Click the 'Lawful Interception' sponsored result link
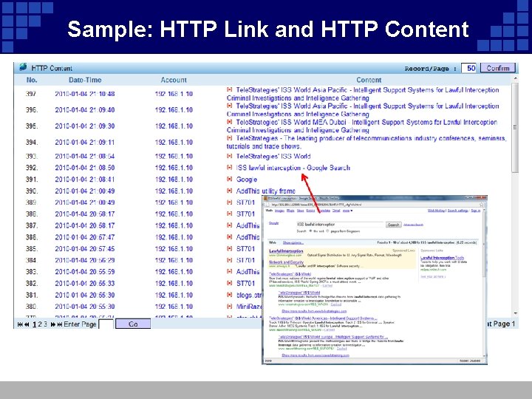 [x=286, y=251]
